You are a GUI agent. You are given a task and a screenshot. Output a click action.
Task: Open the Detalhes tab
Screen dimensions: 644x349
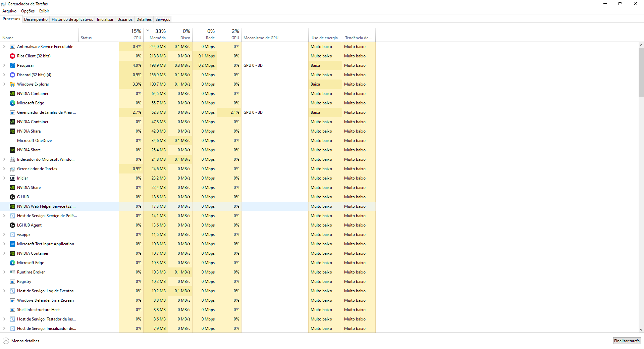(x=144, y=19)
